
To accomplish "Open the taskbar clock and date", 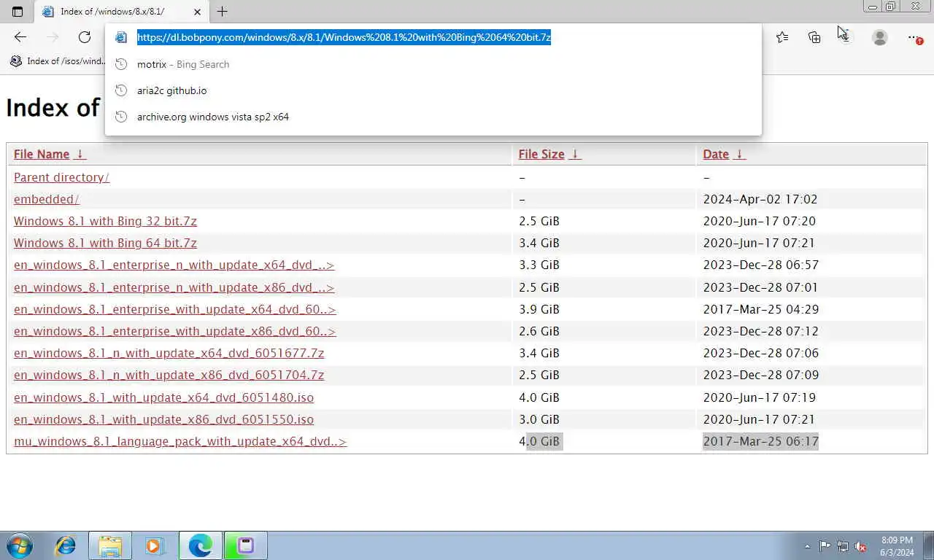I will coord(897,546).
